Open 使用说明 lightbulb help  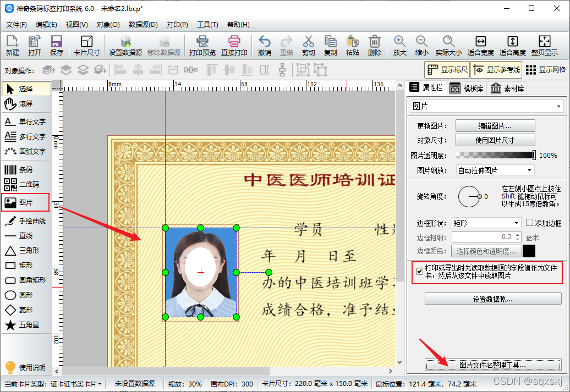[25, 367]
